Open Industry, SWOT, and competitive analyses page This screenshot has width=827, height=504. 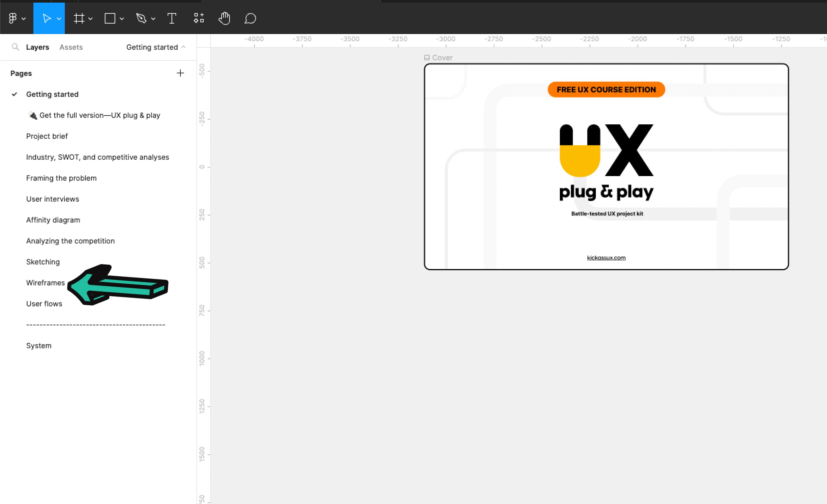[x=98, y=157]
